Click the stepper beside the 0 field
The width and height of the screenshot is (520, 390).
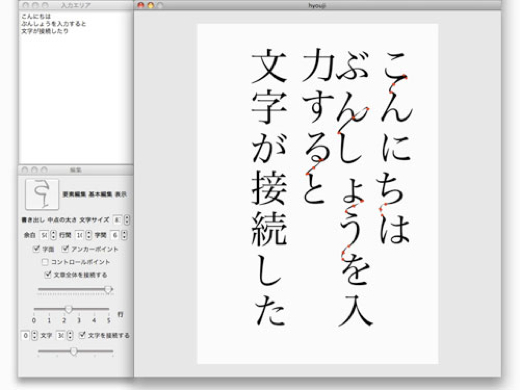[x=35, y=335]
